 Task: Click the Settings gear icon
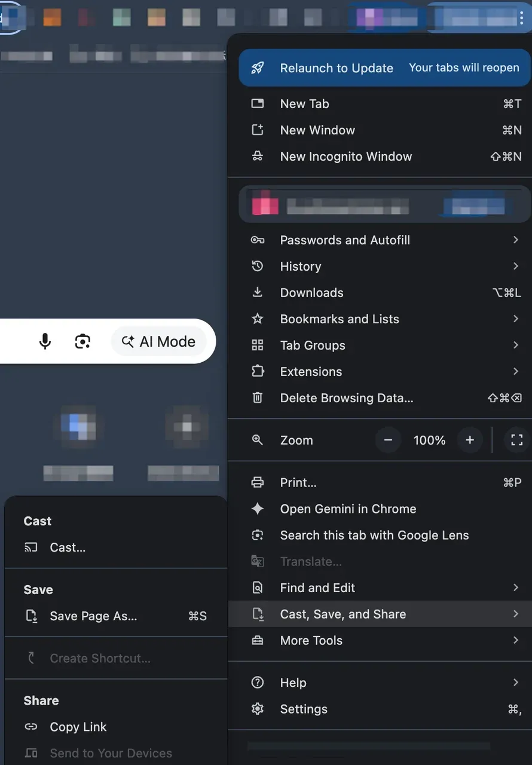(258, 709)
